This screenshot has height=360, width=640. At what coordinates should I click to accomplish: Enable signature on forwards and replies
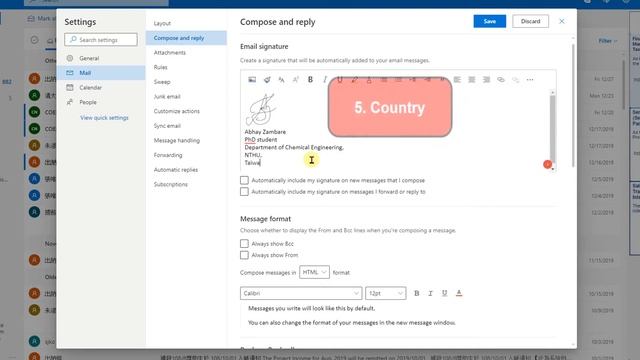pyautogui.click(x=244, y=191)
